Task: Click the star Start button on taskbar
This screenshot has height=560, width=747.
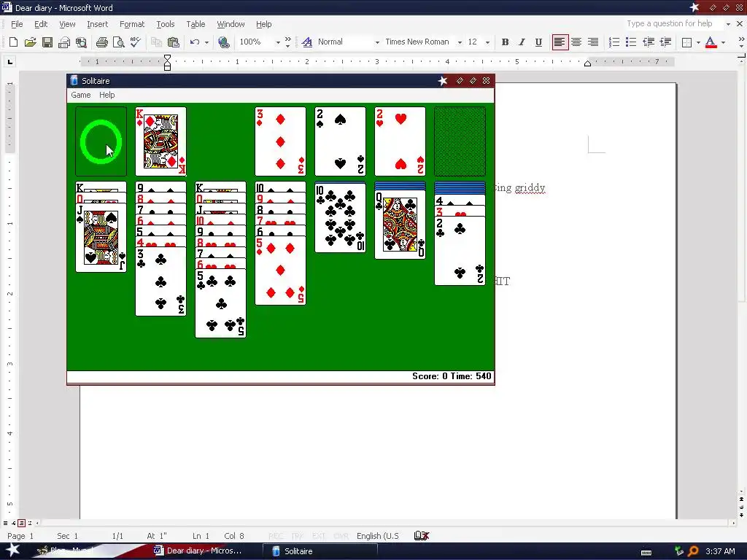Action: point(13,551)
